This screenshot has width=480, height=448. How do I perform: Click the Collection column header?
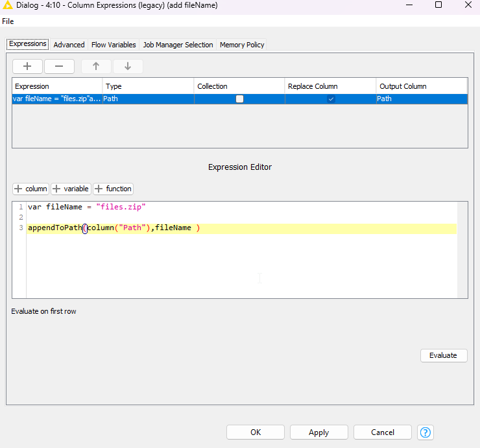(239, 86)
